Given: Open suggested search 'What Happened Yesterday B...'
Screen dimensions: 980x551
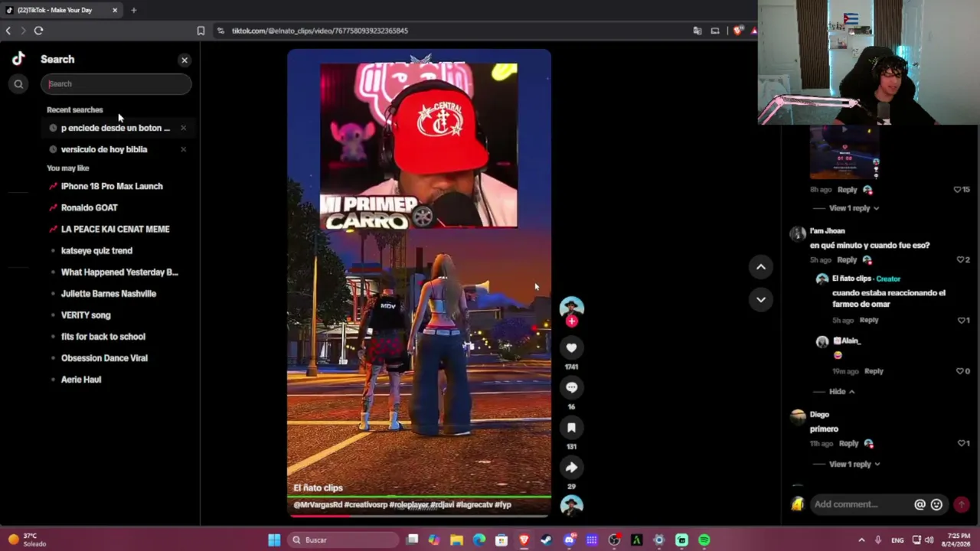Looking at the screenshot, I should [x=119, y=272].
